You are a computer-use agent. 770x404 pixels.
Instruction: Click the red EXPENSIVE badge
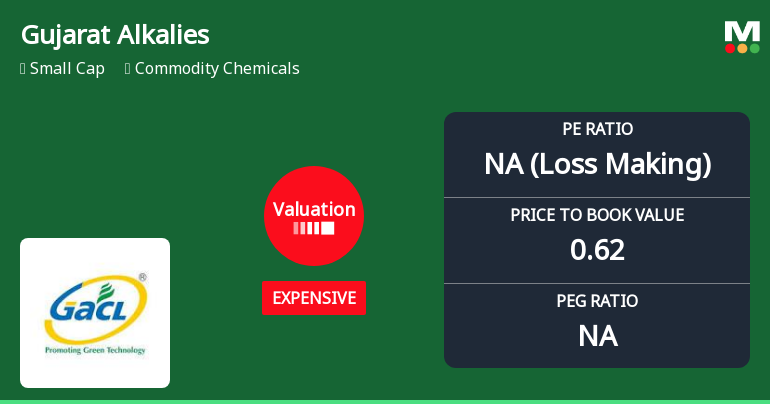(x=314, y=298)
